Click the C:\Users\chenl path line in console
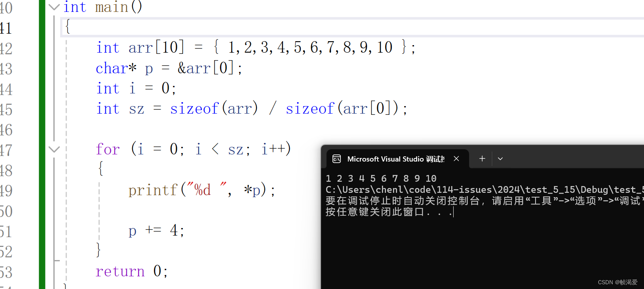Screen dimensions: 644x289 coord(484,190)
